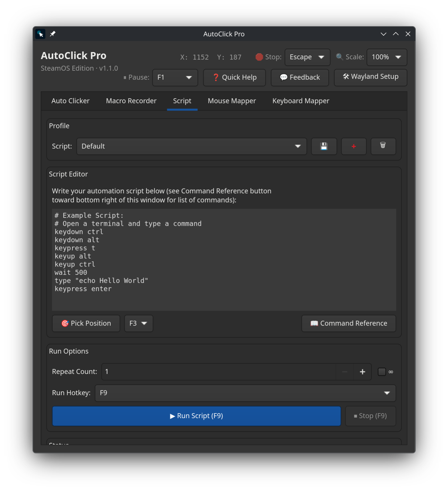Click the Feedback button
The height and width of the screenshot is (492, 448).
pyautogui.click(x=300, y=78)
